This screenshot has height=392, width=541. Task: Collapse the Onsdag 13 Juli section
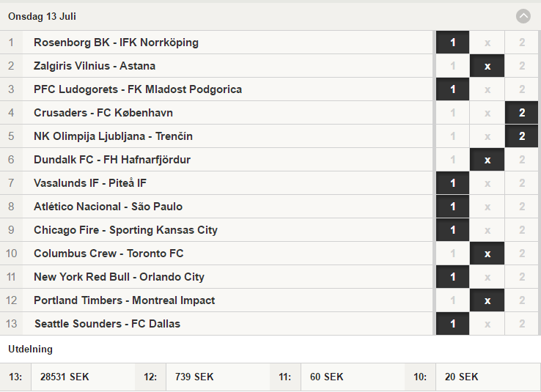click(x=523, y=16)
